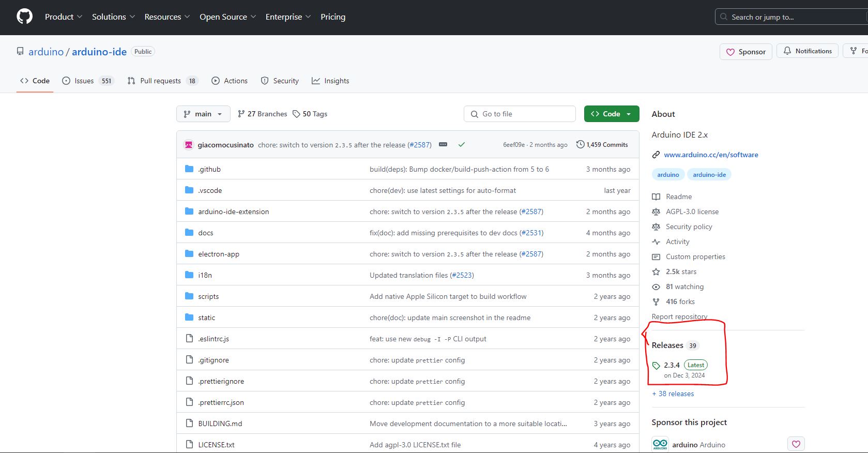Open www.arduino.cc/en/software link
Screen dimensions: 868x453
(711, 155)
